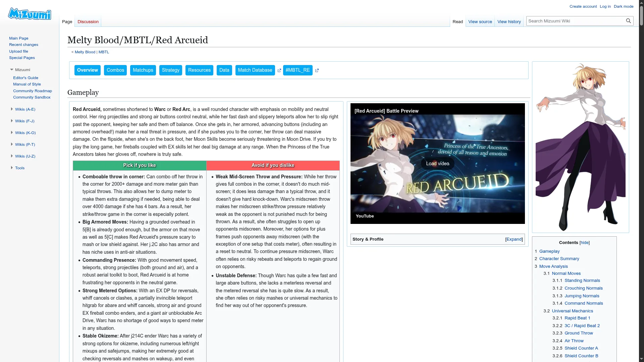
Task: Click the Mizuumi logo
Action: click(x=30, y=14)
